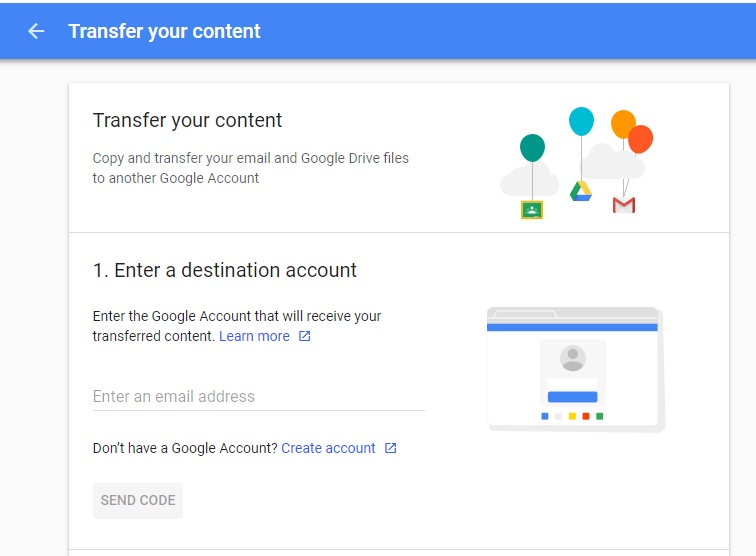Go back using the header arrow
The height and width of the screenshot is (556, 756).
tap(36, 31)
